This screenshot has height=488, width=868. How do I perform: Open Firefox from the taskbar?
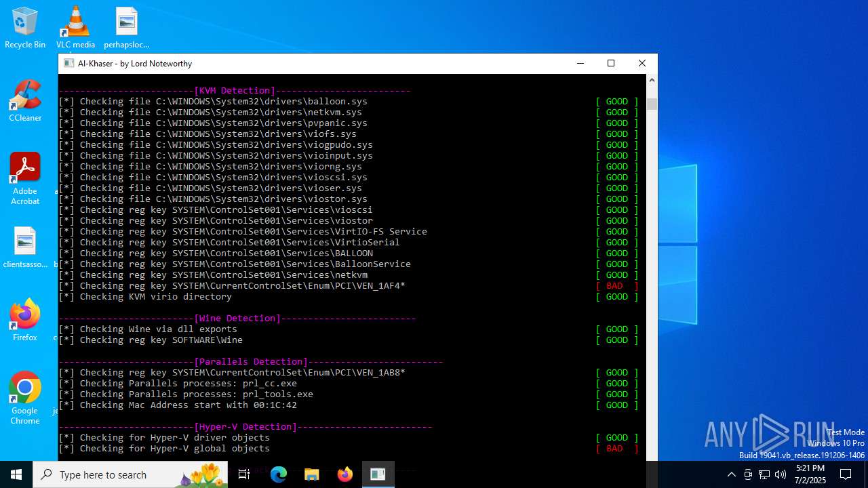(345, 474)
